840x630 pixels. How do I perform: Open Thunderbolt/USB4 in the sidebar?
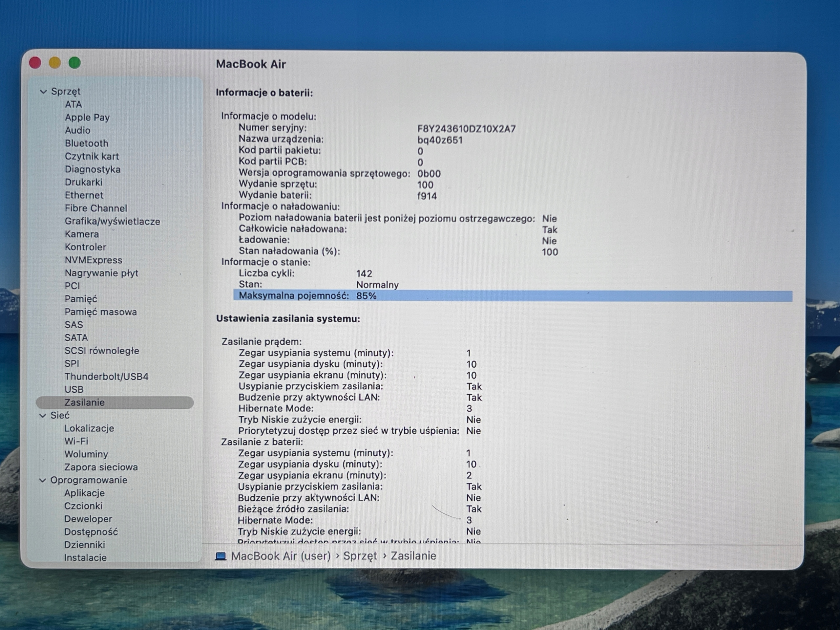click(106, 377)
